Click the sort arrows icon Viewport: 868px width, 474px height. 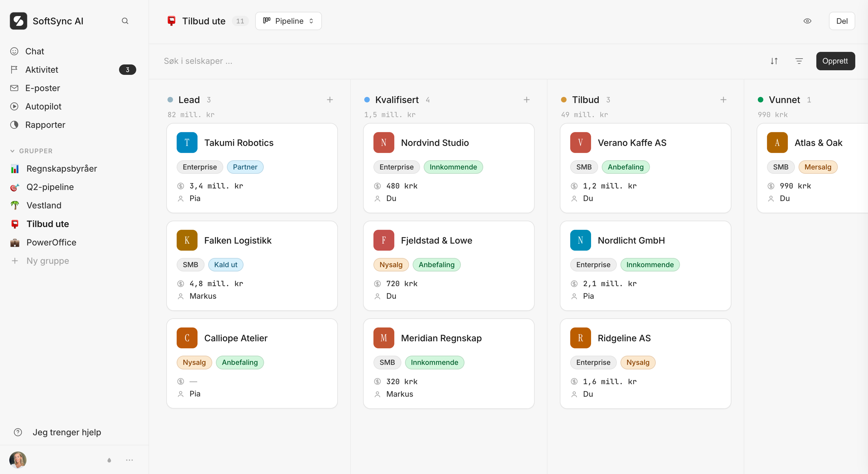pos(774,61)
